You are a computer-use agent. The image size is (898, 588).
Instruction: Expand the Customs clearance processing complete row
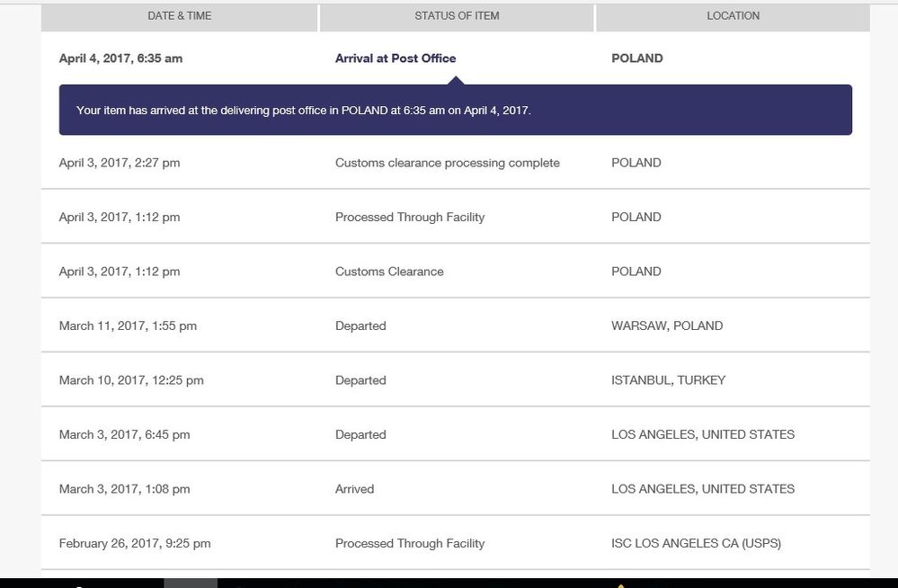(447, 163)
